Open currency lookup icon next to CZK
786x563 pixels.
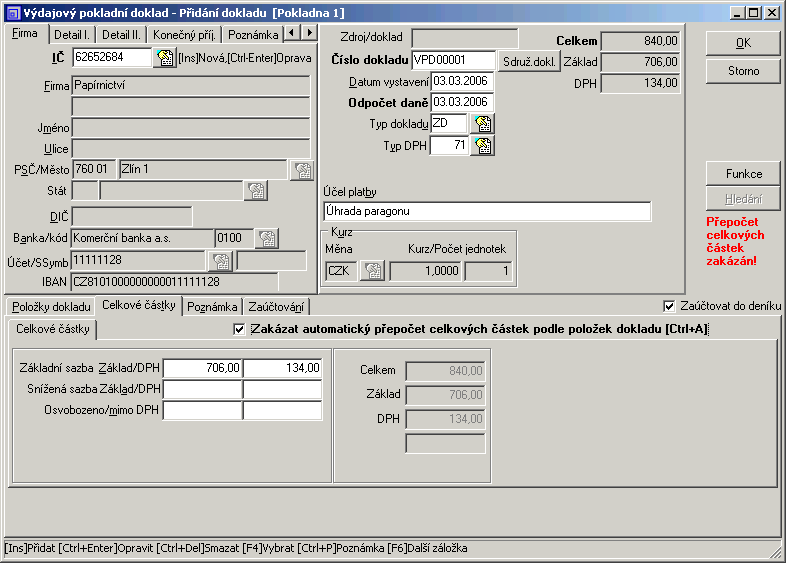[x=373, y=271]
